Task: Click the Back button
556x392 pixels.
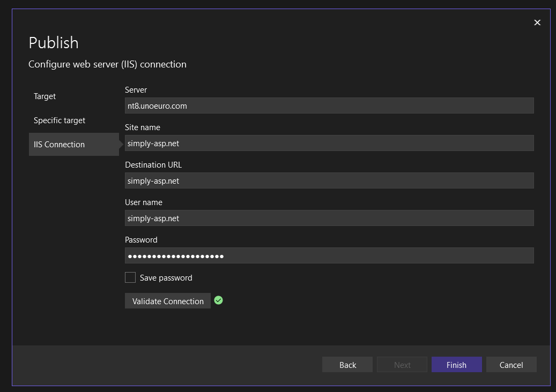Action: 347,365
